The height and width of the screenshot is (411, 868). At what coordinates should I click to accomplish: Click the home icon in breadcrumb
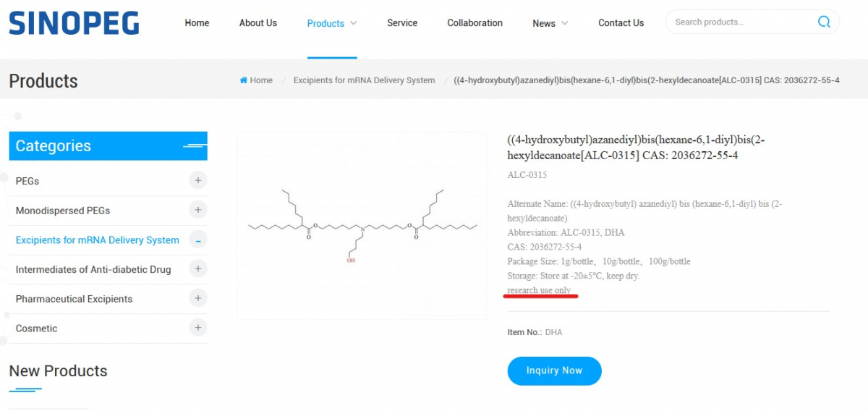coord(244,80)
